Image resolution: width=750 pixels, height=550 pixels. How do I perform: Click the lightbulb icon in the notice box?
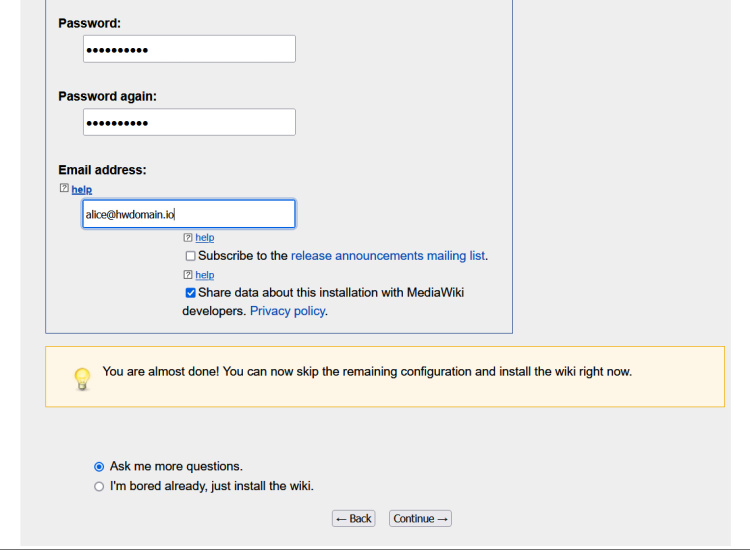tap(82, 378)
